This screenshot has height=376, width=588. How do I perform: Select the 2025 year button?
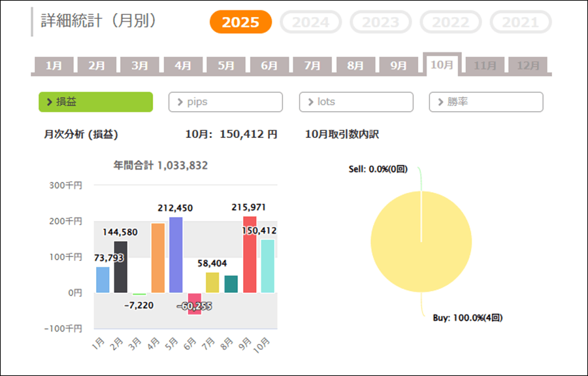240,22
